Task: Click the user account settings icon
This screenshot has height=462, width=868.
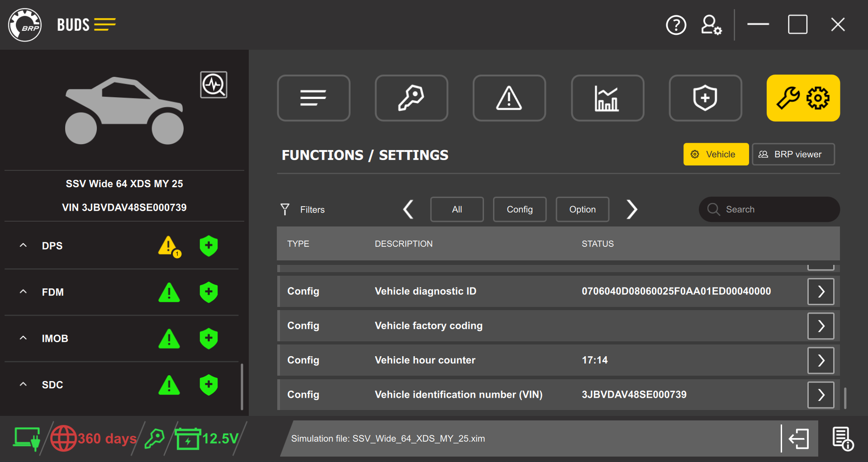Action: tap(711, 25)
